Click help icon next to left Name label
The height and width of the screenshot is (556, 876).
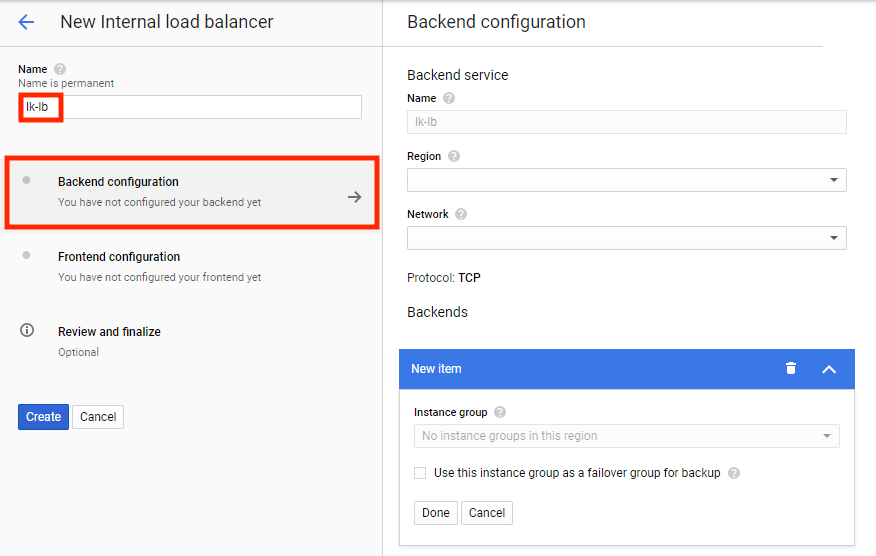point(60,69)
